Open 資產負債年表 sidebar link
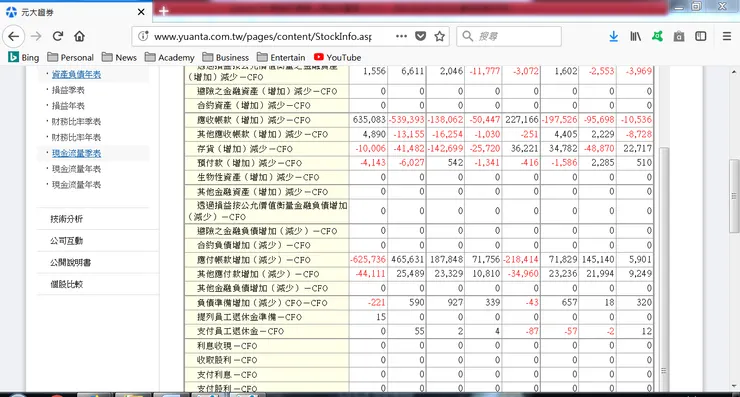This screenshot has height=397, width=740. (76, 75)
